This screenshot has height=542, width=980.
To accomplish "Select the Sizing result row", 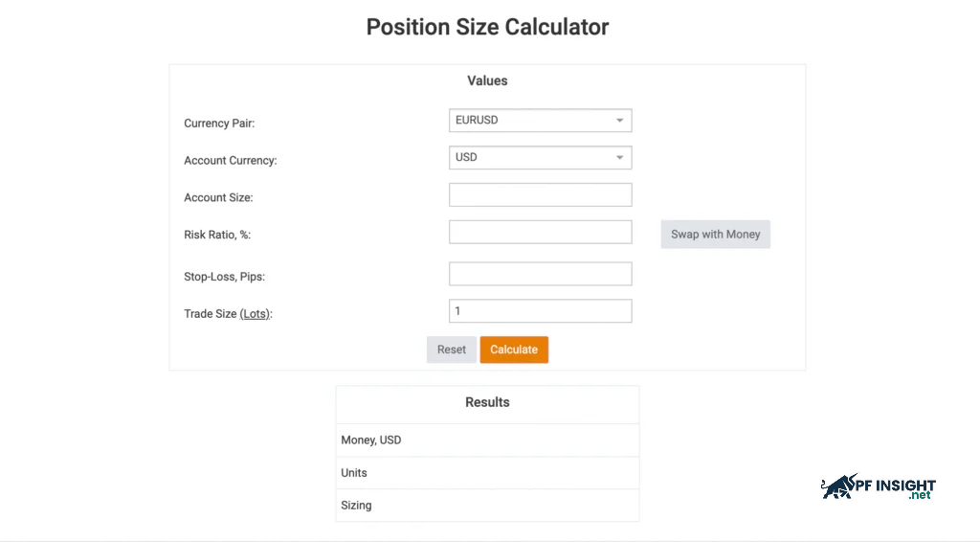I will 487,506.
